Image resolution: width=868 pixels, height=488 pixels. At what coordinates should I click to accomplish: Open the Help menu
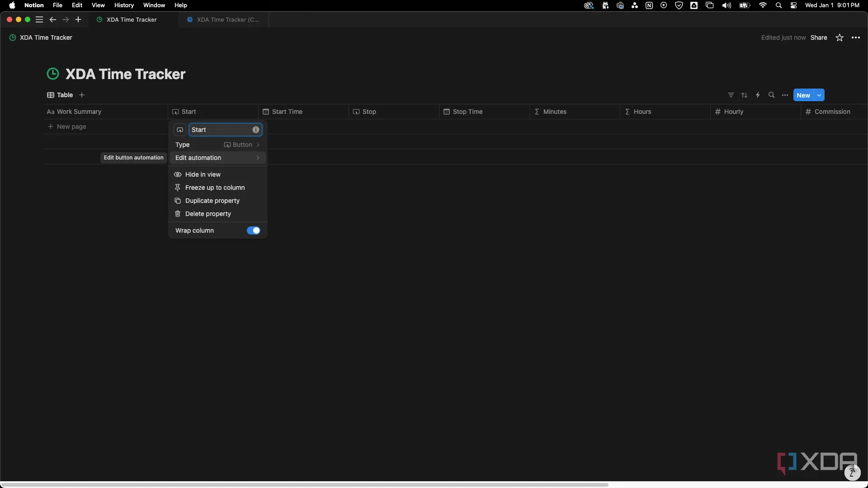point(181,5)
